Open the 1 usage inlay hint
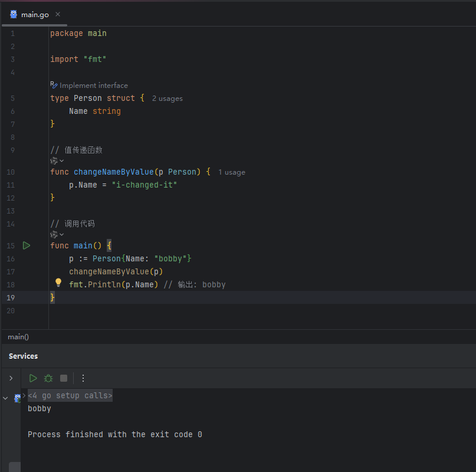Viewport: 476px width, 472px height. point(232,172)
